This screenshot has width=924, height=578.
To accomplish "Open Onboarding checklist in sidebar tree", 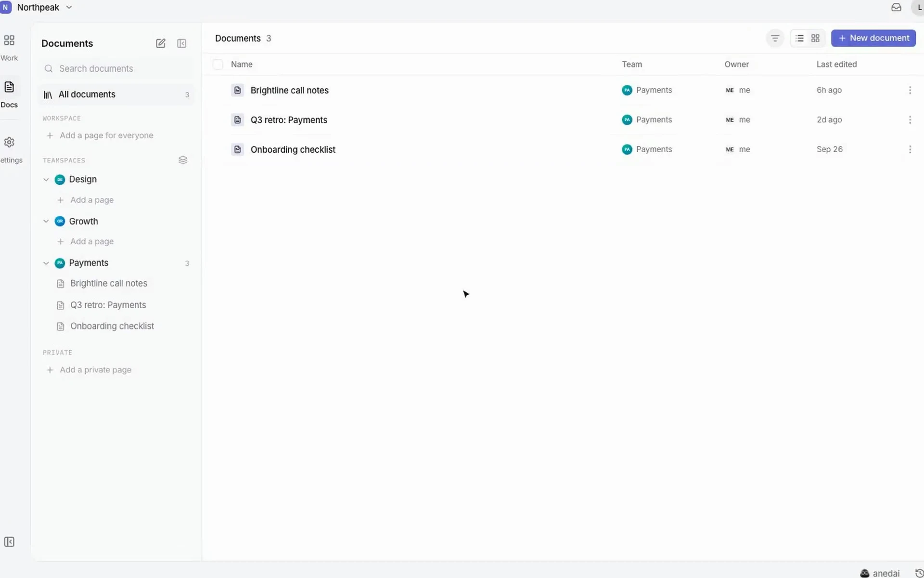I will pos(112,326).
